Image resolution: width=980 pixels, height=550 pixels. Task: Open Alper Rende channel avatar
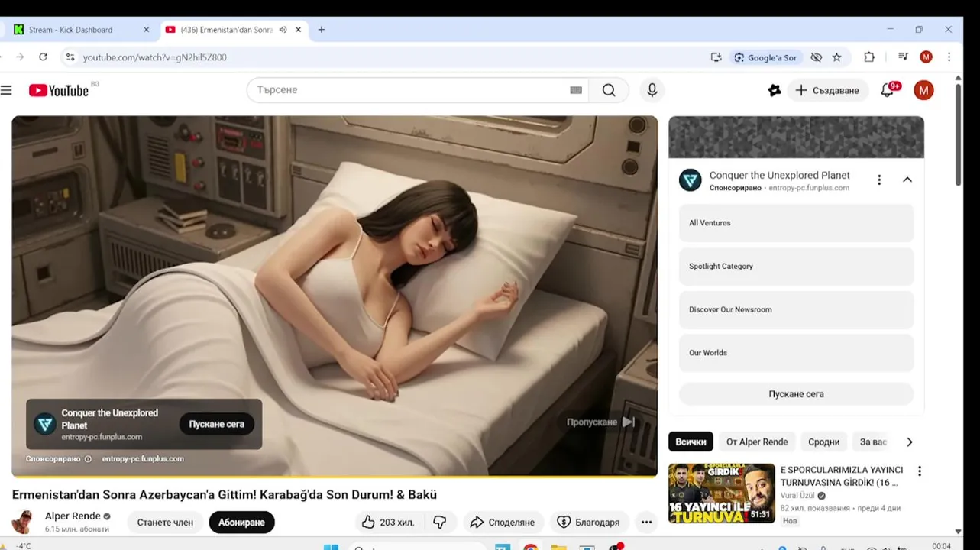[x=24, y=522]
